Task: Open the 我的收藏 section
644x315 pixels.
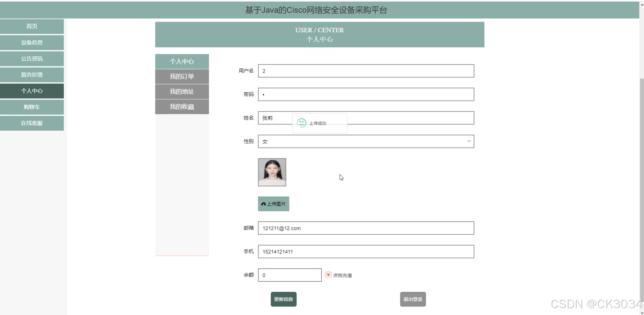Action: click(x=182, y=107)
